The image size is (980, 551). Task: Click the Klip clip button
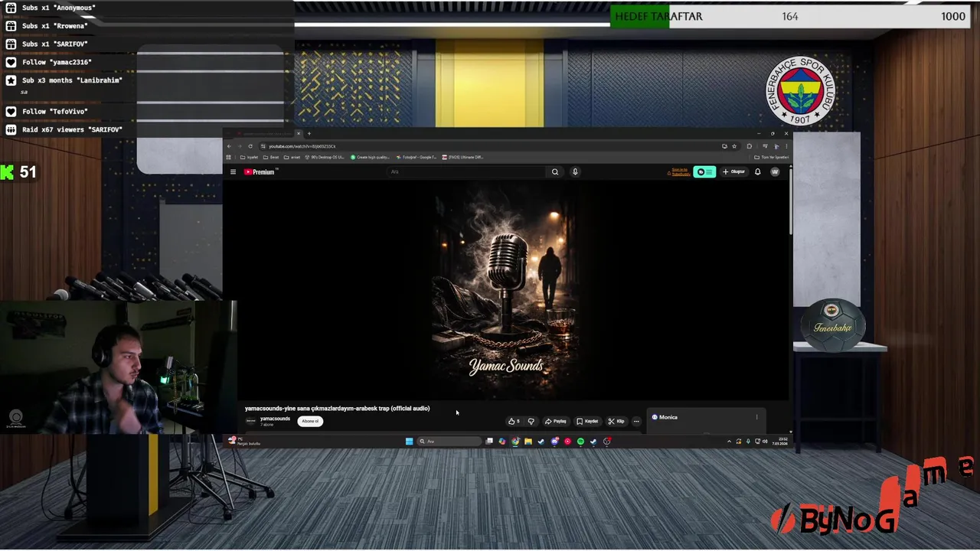(x=616, y=421)
